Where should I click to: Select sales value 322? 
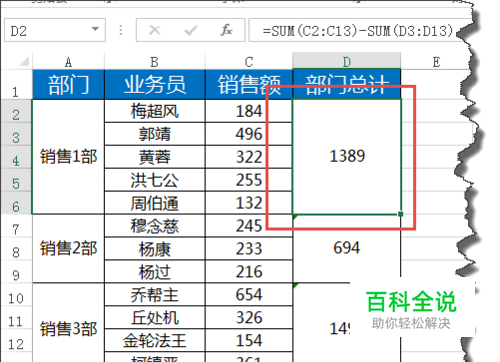click(249, 157)
